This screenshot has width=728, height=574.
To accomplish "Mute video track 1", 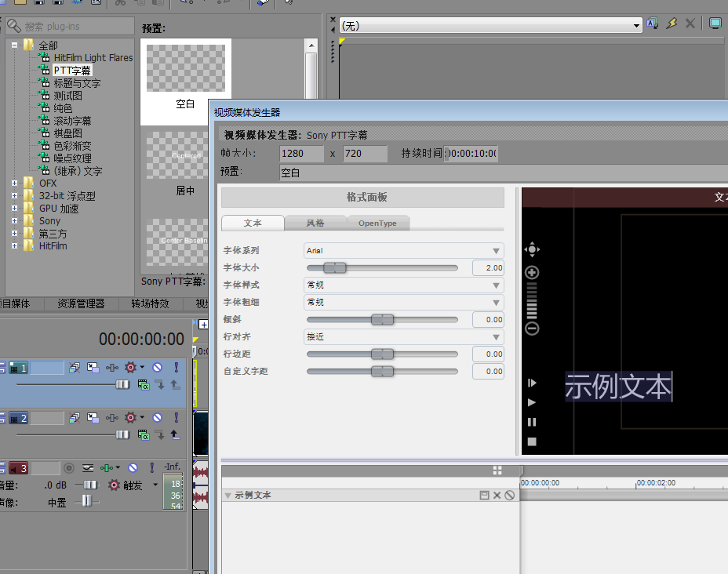I will (158, 368).
